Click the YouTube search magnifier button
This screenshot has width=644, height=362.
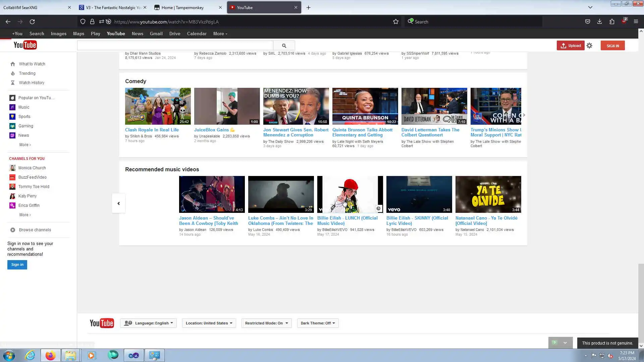tap(284, 46)
